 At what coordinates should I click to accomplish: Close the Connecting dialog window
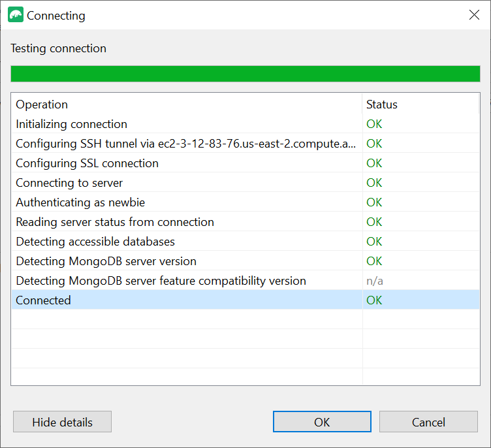pos(474,15)
